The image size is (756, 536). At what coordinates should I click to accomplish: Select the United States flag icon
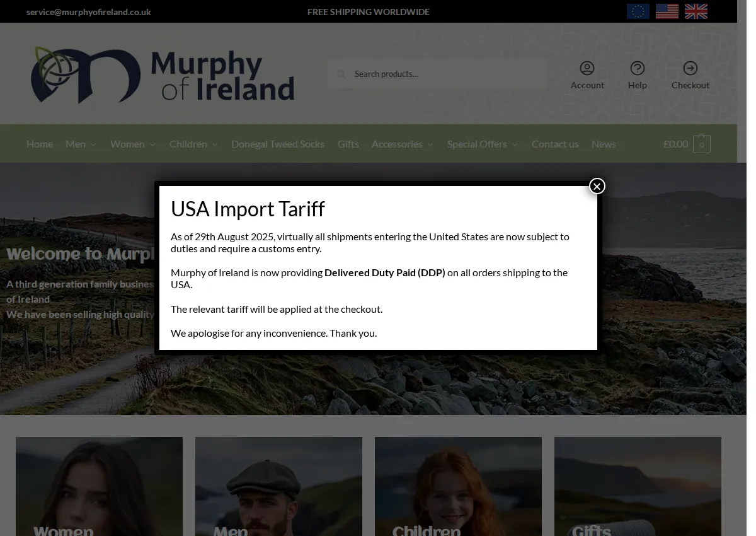667,11
